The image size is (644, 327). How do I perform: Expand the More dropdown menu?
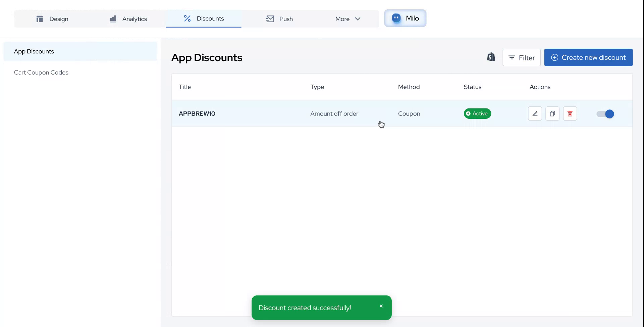point(348,19)
